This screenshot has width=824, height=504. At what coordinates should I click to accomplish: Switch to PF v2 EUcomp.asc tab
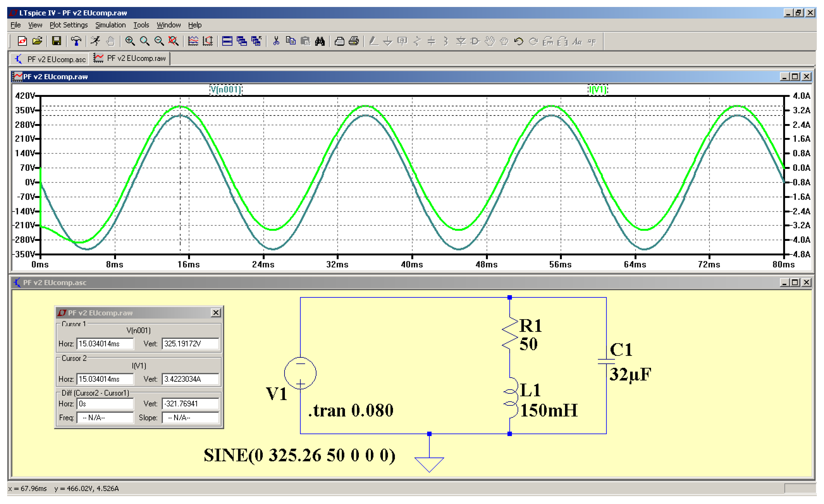pyautogui.click(x=50, y=59)
